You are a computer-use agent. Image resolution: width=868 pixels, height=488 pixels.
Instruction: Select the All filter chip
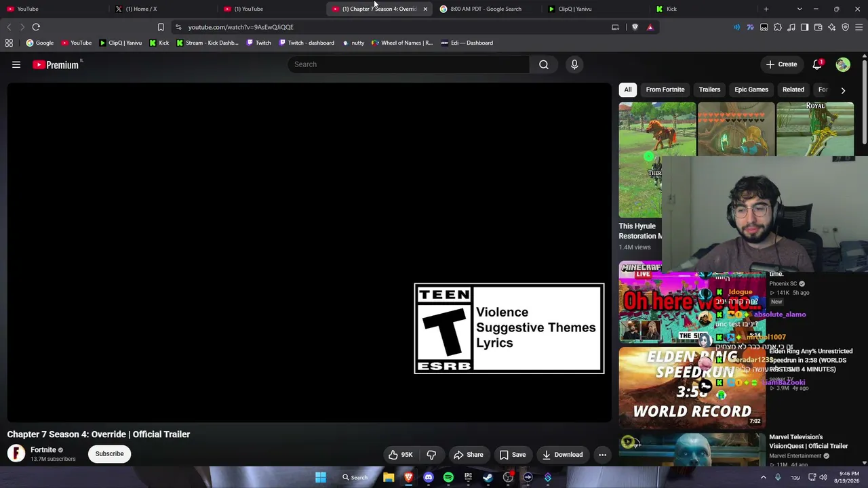[628, 89]
